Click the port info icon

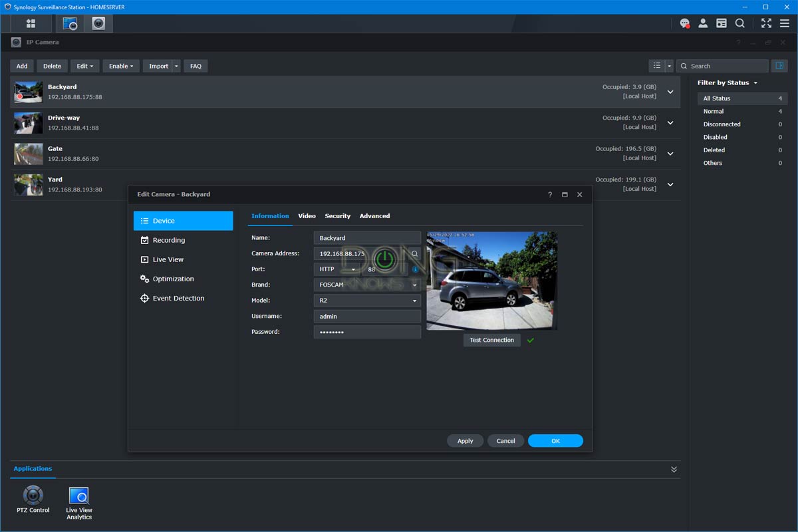(416, 269)
